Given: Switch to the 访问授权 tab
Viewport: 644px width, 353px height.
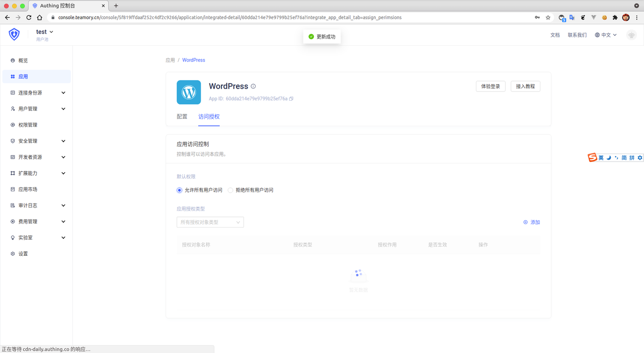Looking at the screenshot, I should click(x=209, y=116).
